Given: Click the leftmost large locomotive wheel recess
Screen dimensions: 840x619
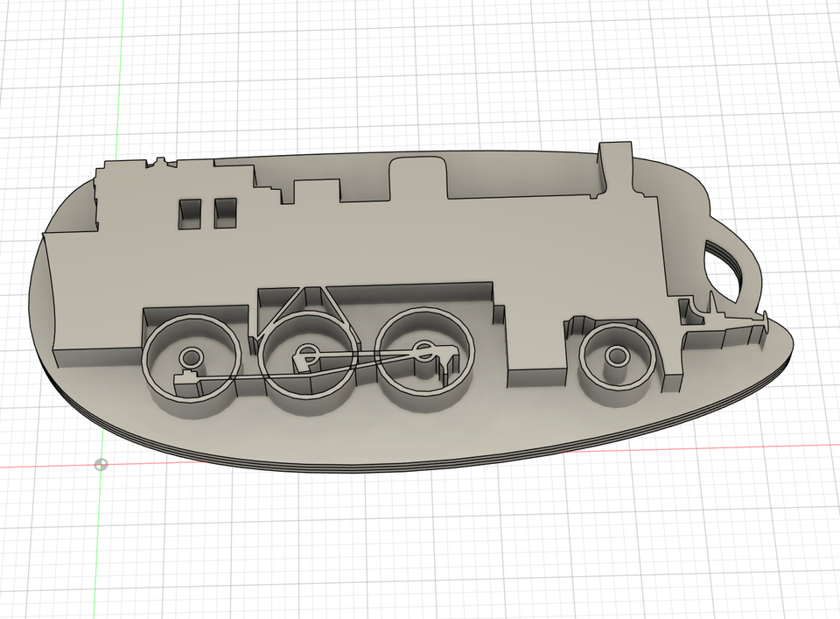Looking at the screenshot, I should point(192,361).
